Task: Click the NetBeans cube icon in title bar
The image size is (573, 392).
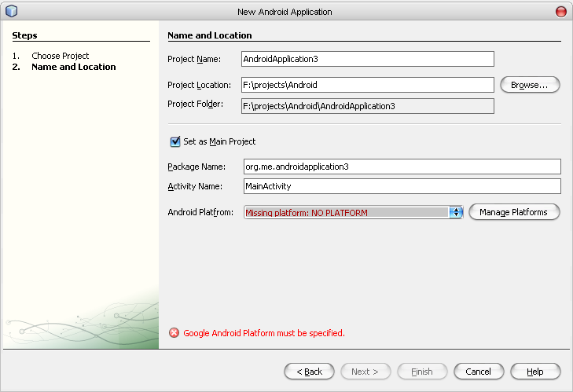Action: coord(11,11)
